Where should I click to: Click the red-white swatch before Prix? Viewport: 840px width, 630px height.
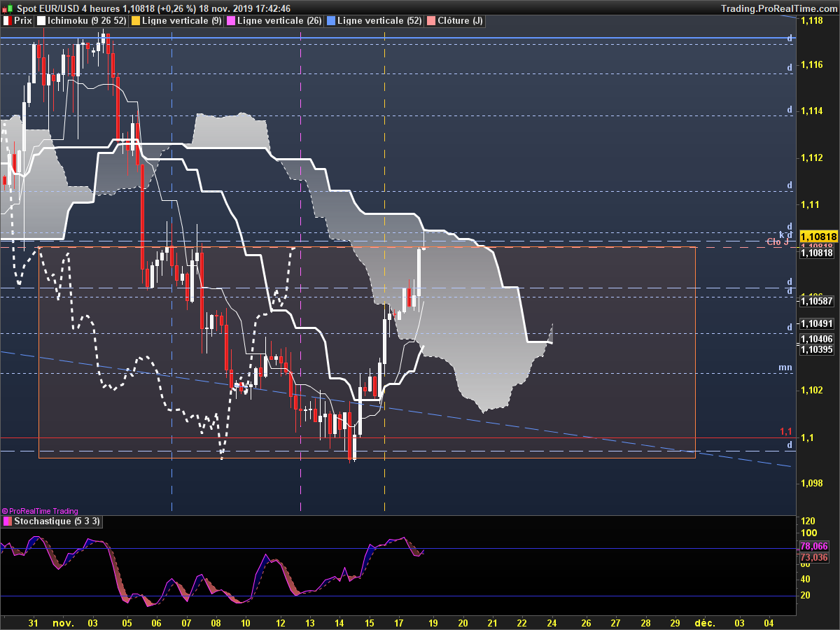click(x=7, y=21)
